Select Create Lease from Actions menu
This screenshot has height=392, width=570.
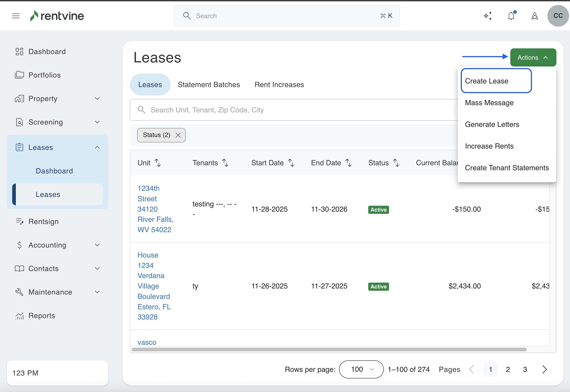coord(487,81)
